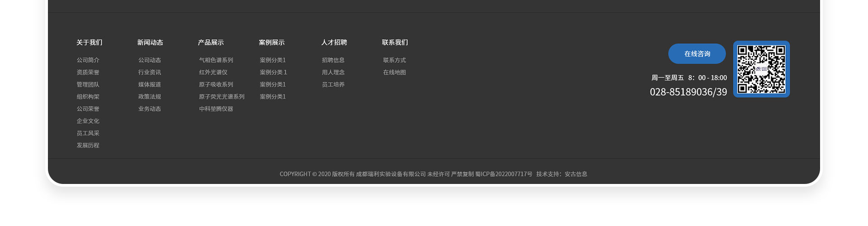The image size is (868, 226).
Task: Open the 公司简介 link
Action: [x=88, y=60]
